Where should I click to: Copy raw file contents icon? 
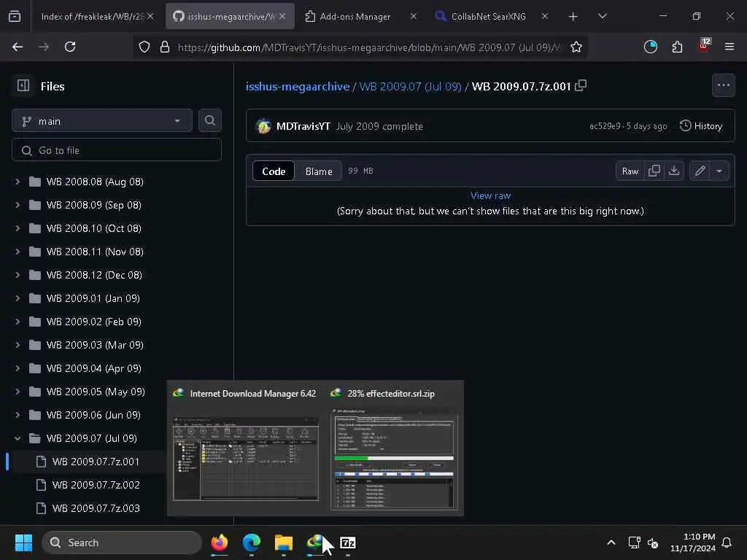(x=654, y=171)
